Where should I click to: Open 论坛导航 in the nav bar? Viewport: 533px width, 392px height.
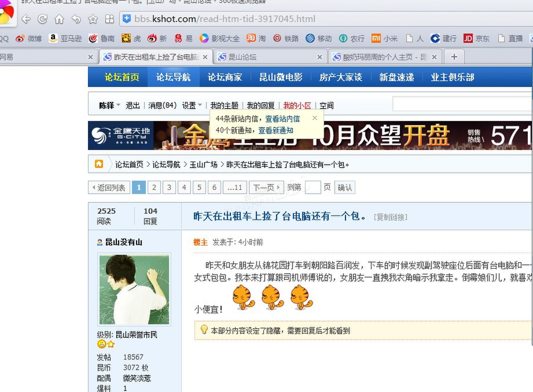[x=173, y=77]
